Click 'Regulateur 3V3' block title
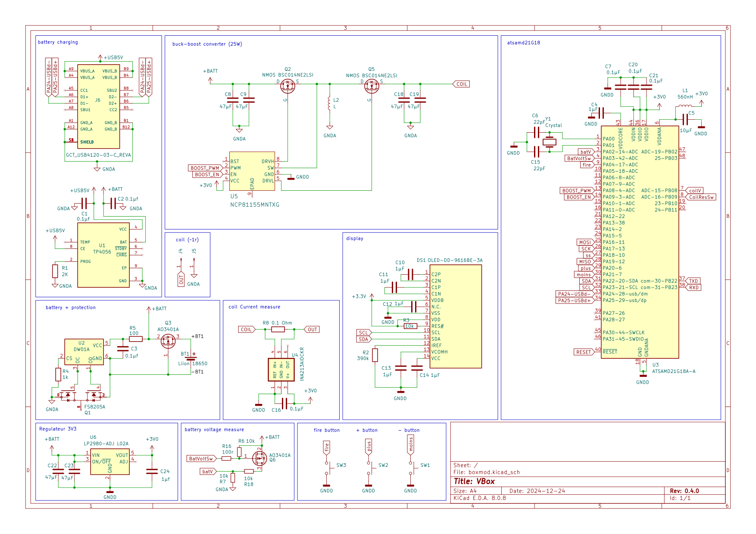 (x=58, y=429)
